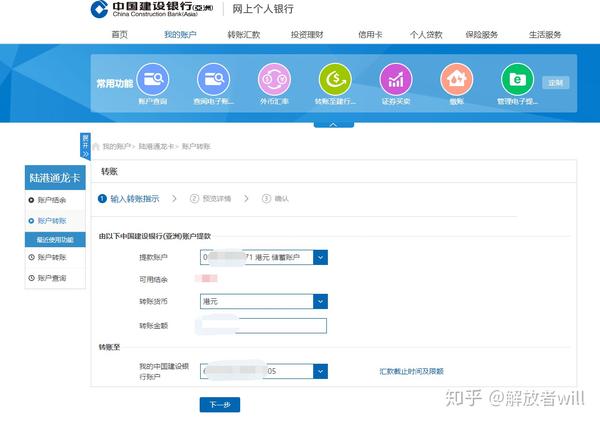The height and width of the screenshot is (422, 600).
Task: Click the clock icon beside recent 账户转账
Action: 31,257
